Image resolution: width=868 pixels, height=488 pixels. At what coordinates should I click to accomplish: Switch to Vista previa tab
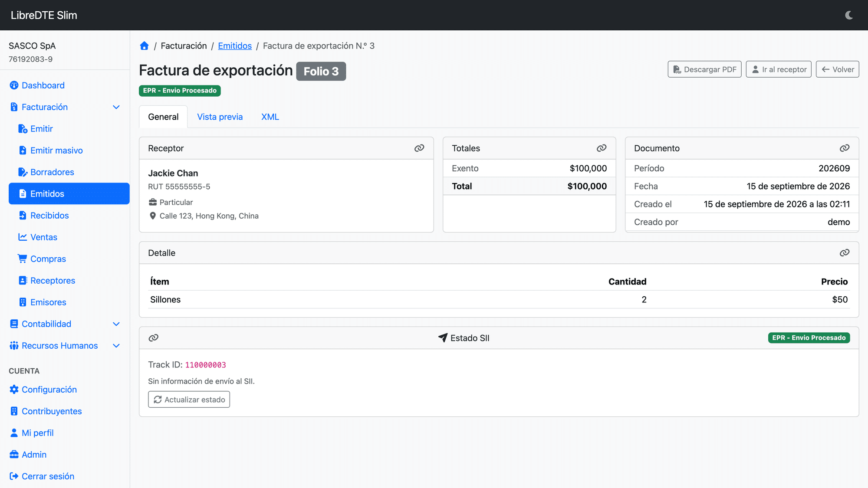coord(220,117)
